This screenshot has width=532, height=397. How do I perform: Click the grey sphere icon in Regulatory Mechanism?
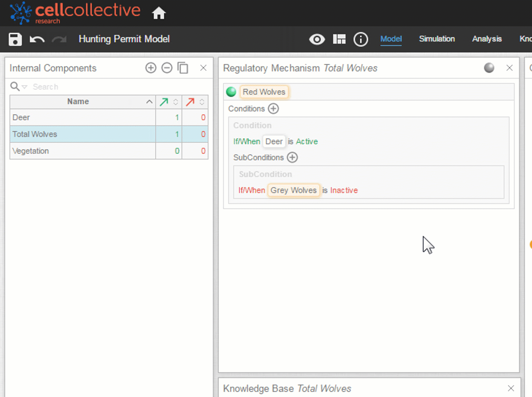point(489,68)
